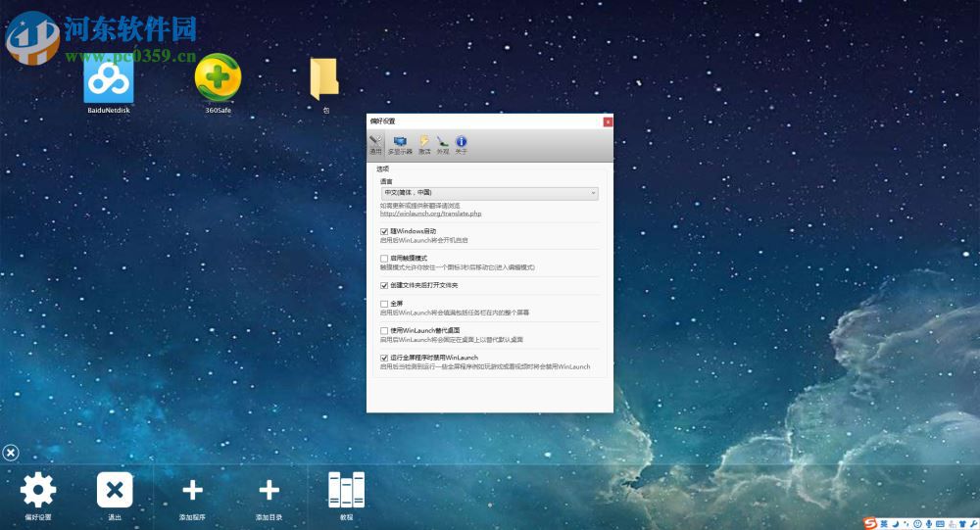Launch the 360Safe app icon
The height and width of the screenshot is (530, 980).
(218, 78)
